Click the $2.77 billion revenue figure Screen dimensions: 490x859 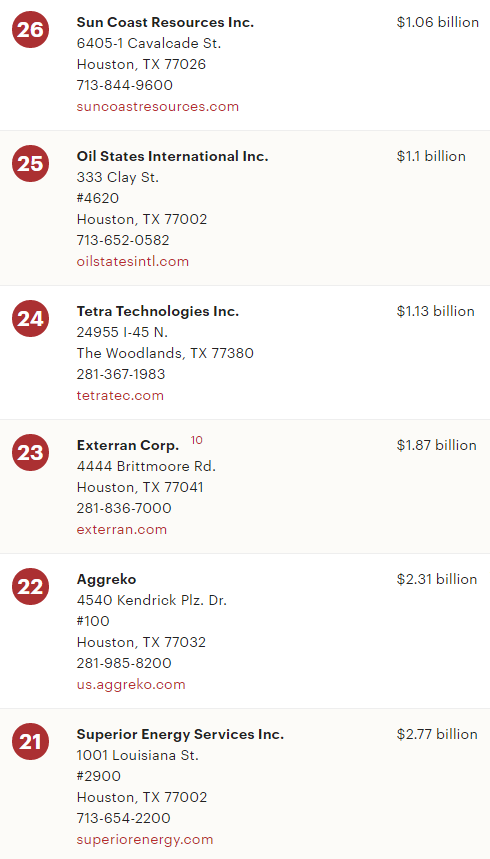(437, 734)
